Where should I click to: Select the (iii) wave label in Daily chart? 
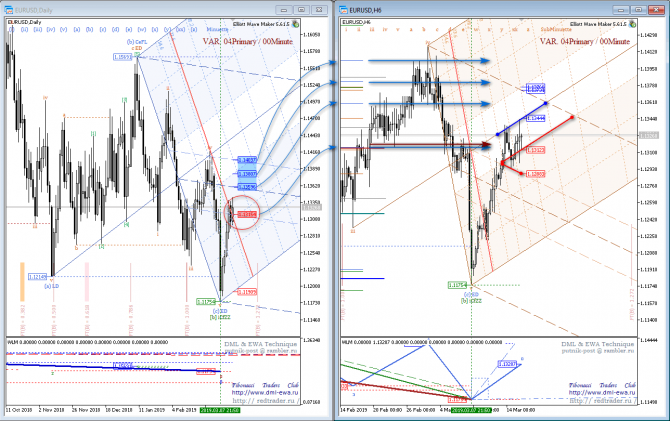[38, 29]
